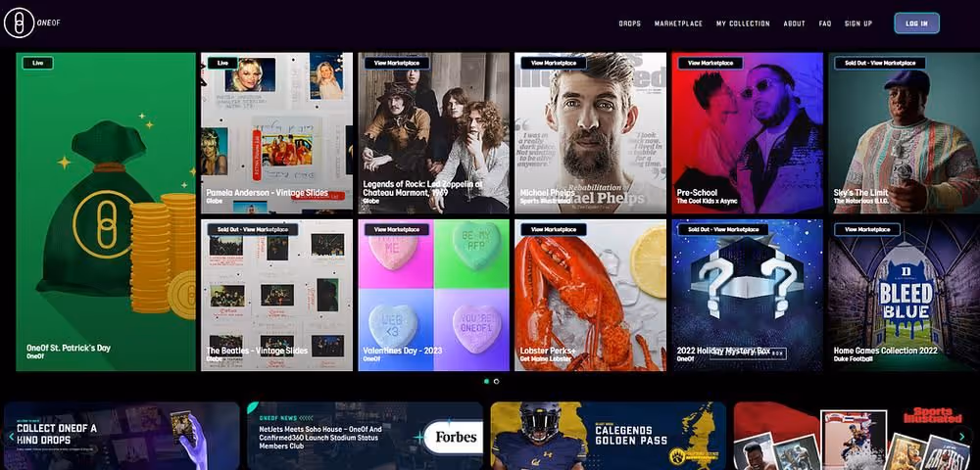Click View Marketplace on the Led Zeppelin card

coord(396,63)
